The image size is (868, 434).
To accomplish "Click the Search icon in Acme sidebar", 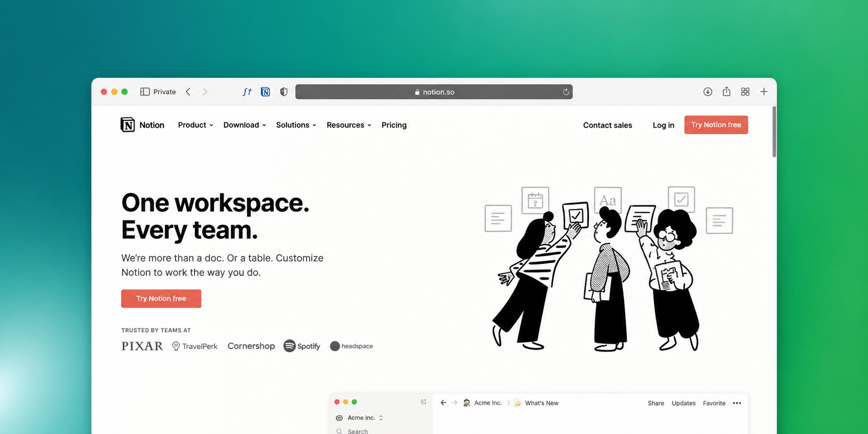I will [x=339, y=431].
